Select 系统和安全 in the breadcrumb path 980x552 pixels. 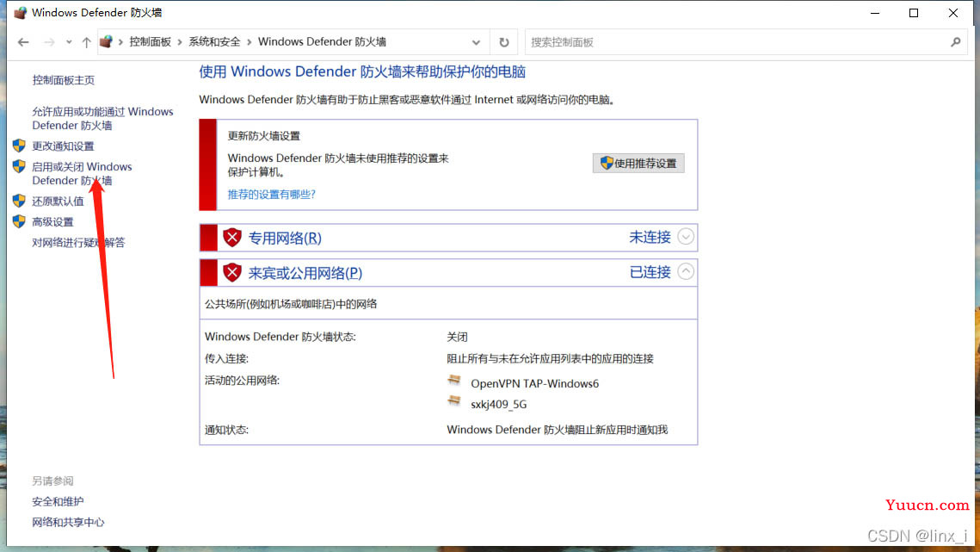point(214,42)
